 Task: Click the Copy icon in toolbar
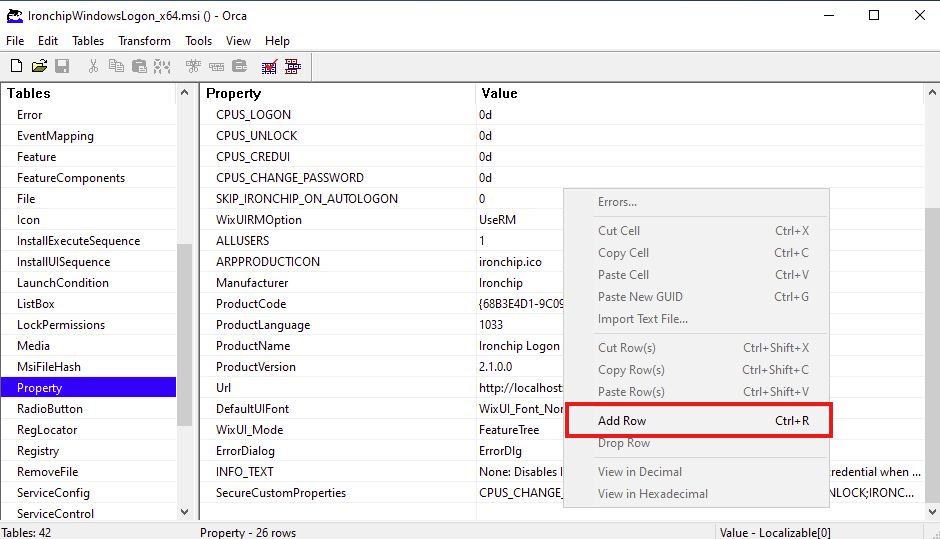click(x=116, y=67)
